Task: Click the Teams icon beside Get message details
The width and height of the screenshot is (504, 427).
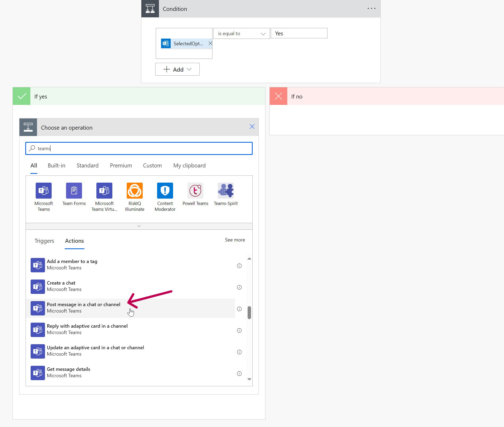Action: (x=38, y=373)
